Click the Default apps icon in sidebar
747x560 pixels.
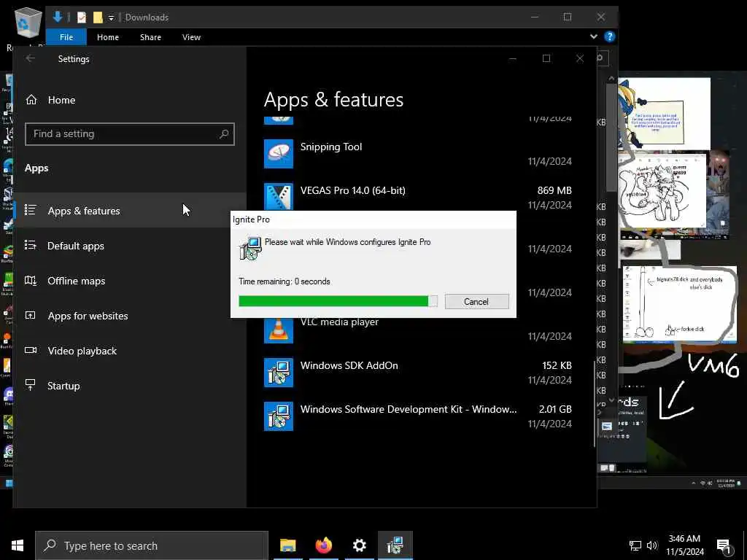[31, 245]
